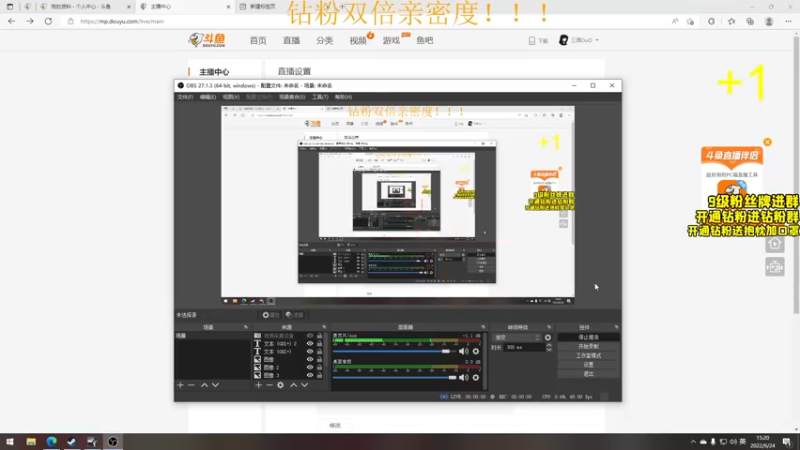
Task: Move source up in Sources panel
Action: [293, 385]
